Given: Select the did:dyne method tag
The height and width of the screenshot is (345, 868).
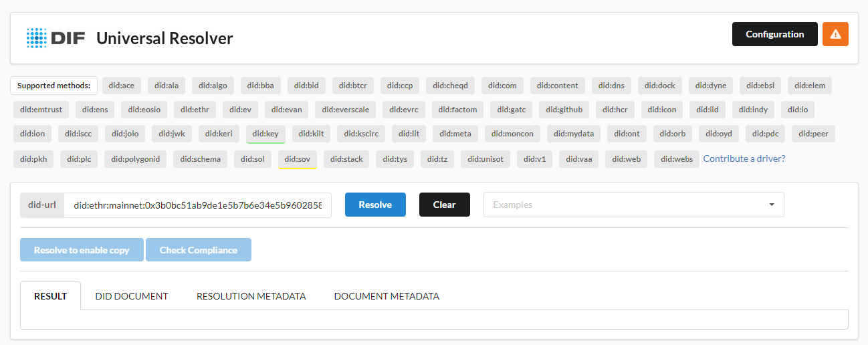Looking at the screenshot, I should 711,86.
